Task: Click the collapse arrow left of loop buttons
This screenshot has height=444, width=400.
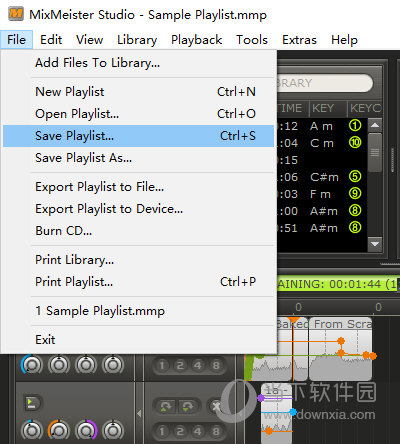Action: (x=139, y=414)
